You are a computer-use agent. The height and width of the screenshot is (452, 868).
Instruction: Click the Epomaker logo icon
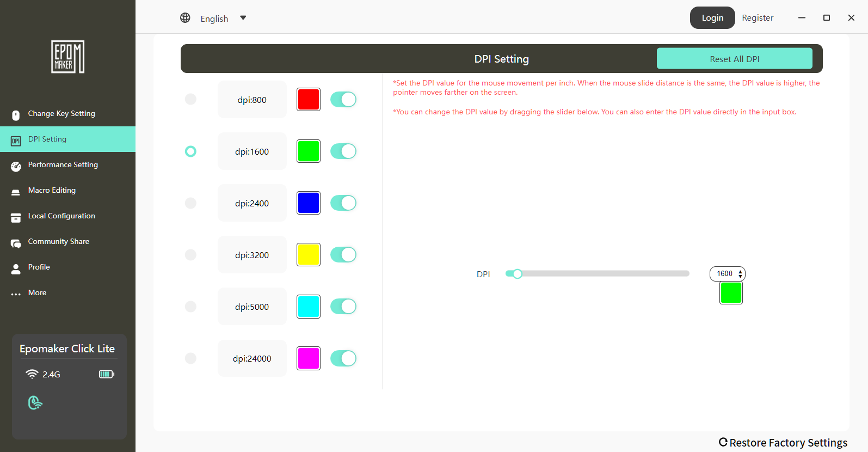67,57
